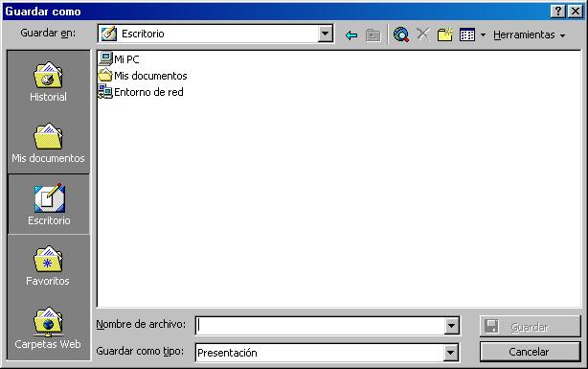This screenshot has height=369, width=588.
Task: Expand the Guardar en dropdown
Action: click(x=326, y=34)
